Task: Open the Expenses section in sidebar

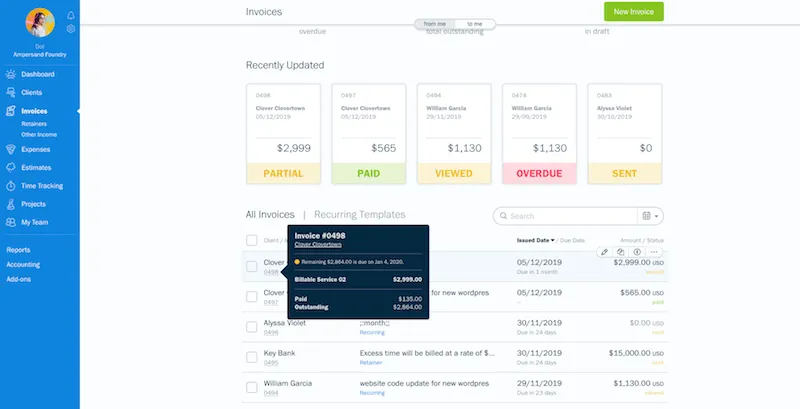Action: (x=35, y=148)
